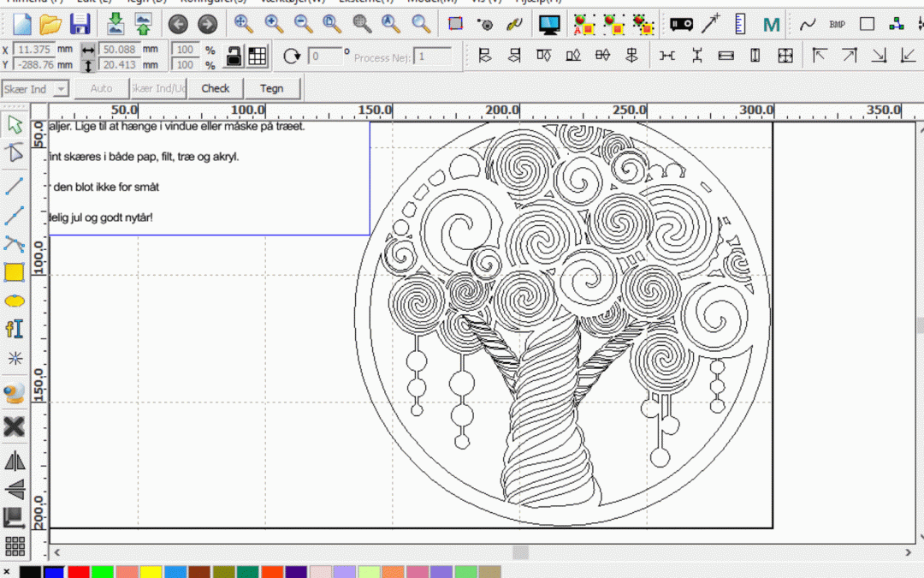
Task: Open the BMP bitmap handling tool
Action: click(x=837, y=24)
